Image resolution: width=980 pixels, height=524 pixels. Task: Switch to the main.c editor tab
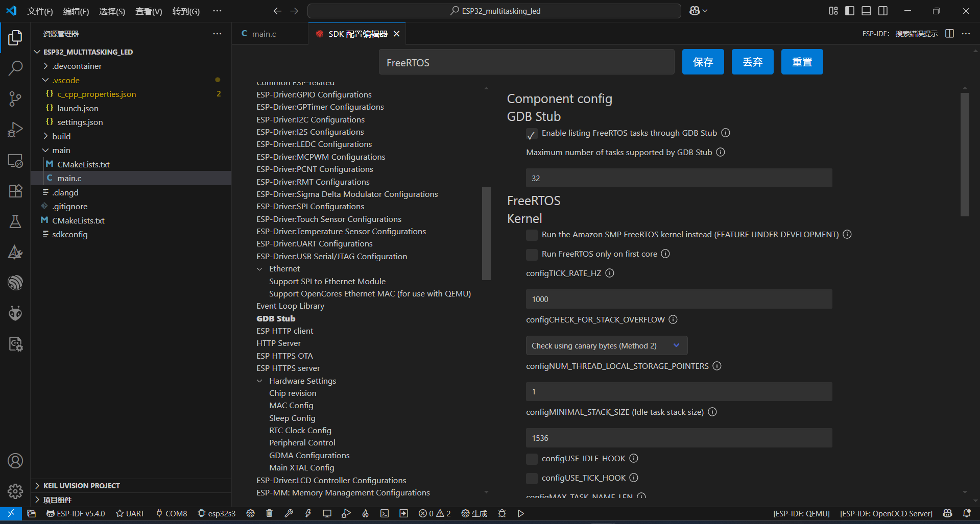point(264,34)
